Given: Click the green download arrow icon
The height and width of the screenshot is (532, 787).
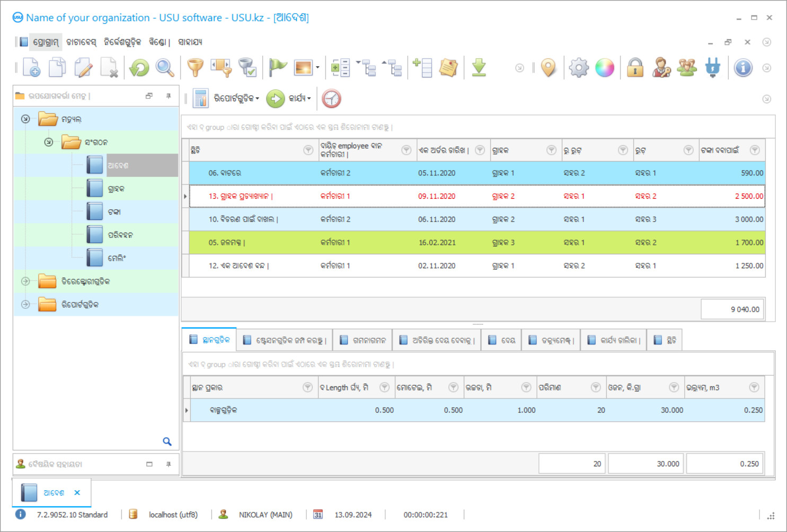Looking at the screenshot, I should [x=479, y=68].
